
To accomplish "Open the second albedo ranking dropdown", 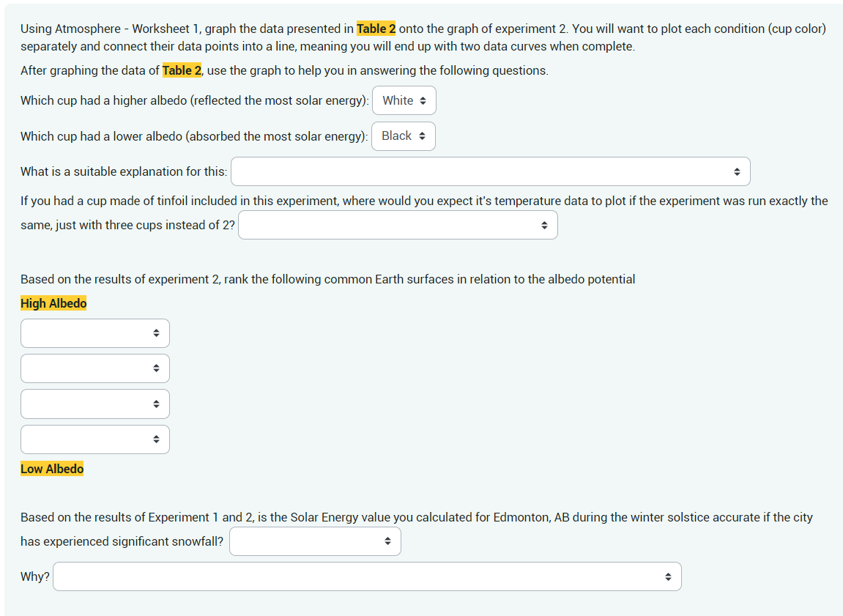I will [94, 368].
